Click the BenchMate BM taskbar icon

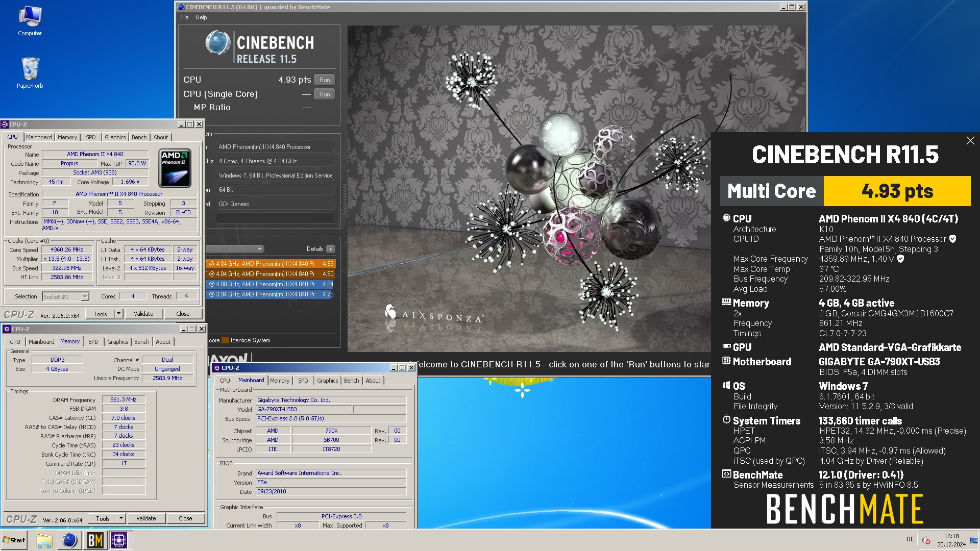point(95,540)
